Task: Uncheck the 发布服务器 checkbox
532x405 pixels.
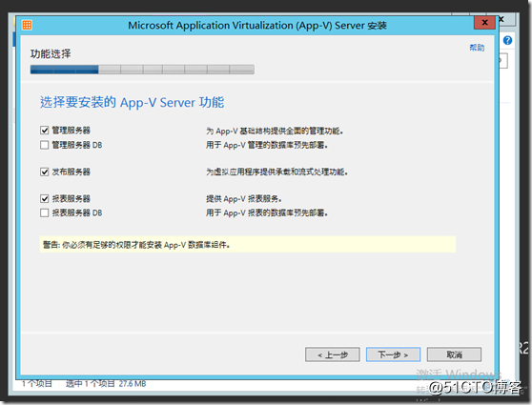Action: pos(45,172)
